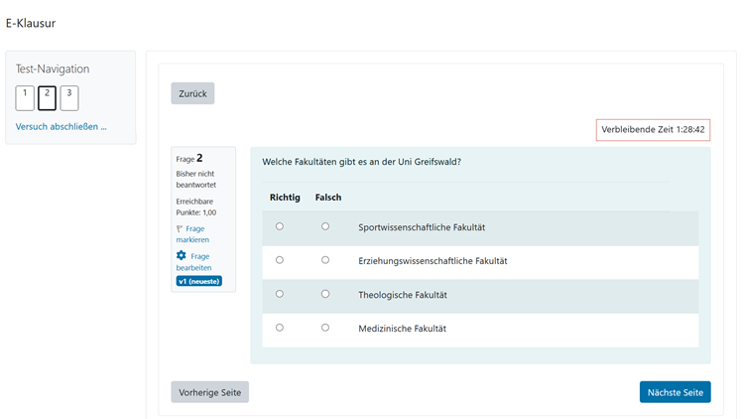Open the Frage bearbeiten link

click(194, 261)
